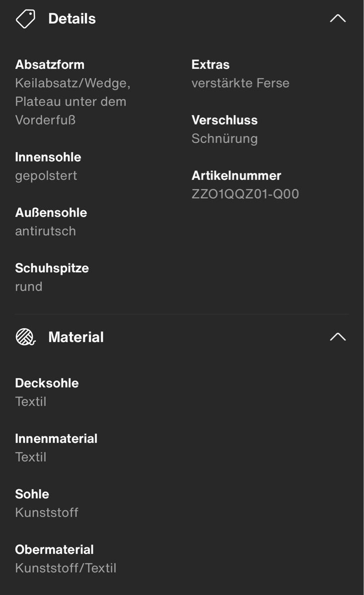This screenshot has width=364, height=595.
Task: Click the Innenmaterial label
Action: tap(56, 439)
